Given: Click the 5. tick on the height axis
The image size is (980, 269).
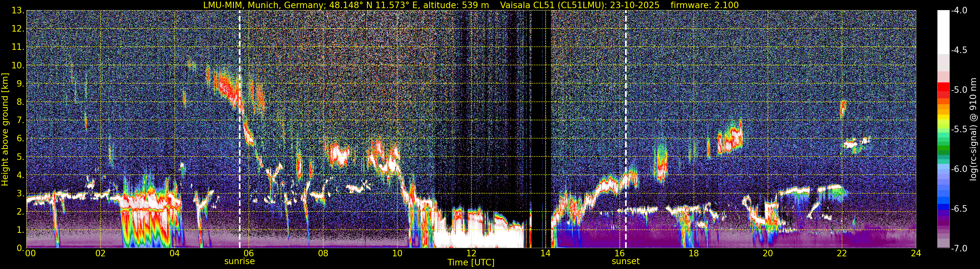Looking at the screenshot, I should pyautogui.click(x=20, y=157).
